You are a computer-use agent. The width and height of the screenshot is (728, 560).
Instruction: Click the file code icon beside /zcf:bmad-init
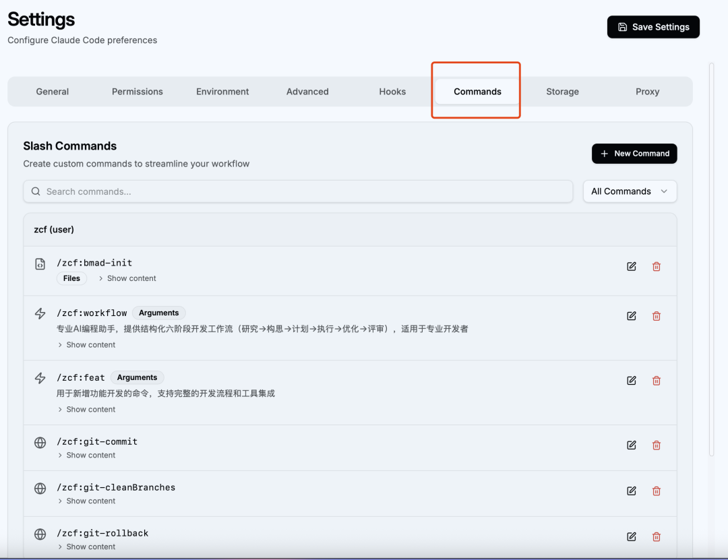point(40,264)
